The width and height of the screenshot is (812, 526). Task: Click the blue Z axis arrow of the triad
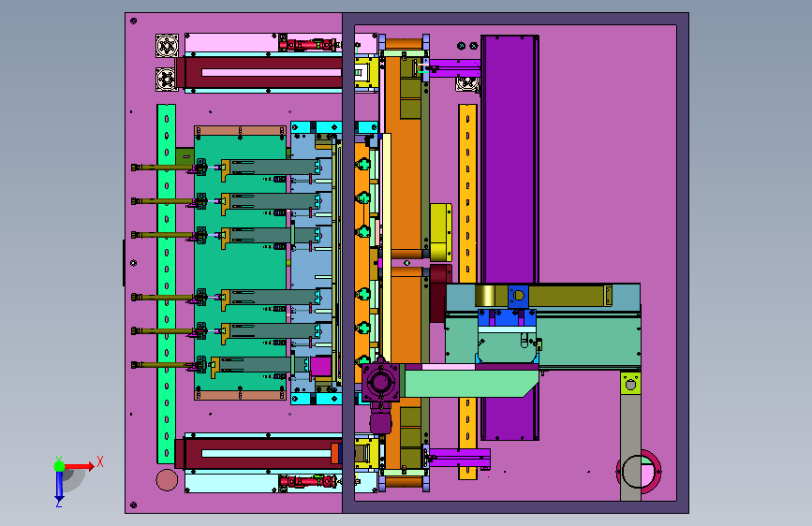pos(60,486)
